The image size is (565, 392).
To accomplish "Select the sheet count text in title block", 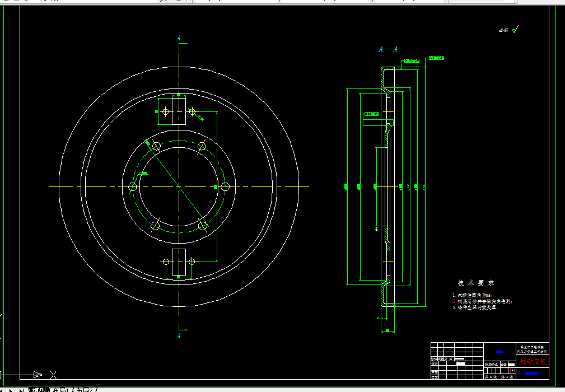I will point(499,377).
